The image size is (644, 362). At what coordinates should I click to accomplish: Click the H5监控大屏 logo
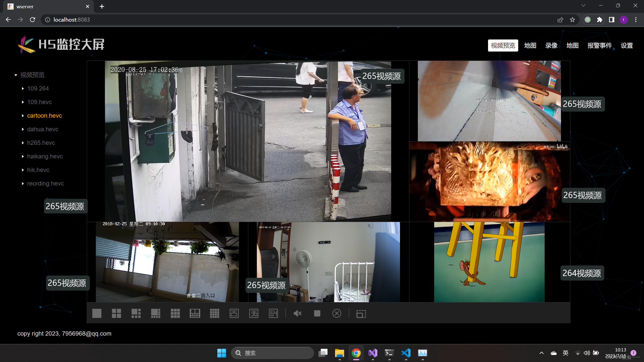coord(61,44)
